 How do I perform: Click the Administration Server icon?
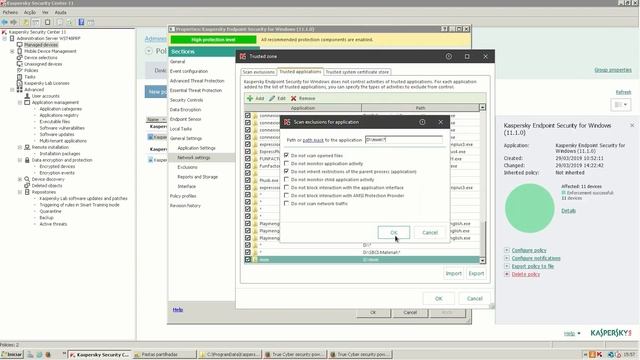pos(12,38)
